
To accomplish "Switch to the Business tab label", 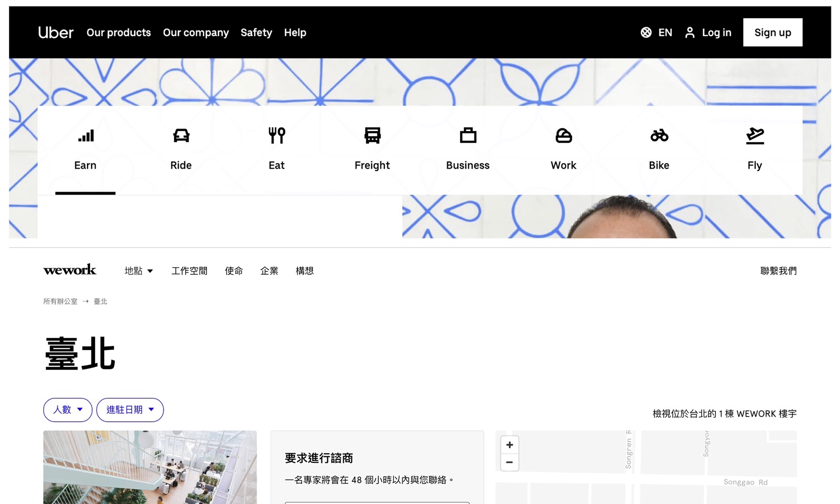I will (x=468, y=165).
